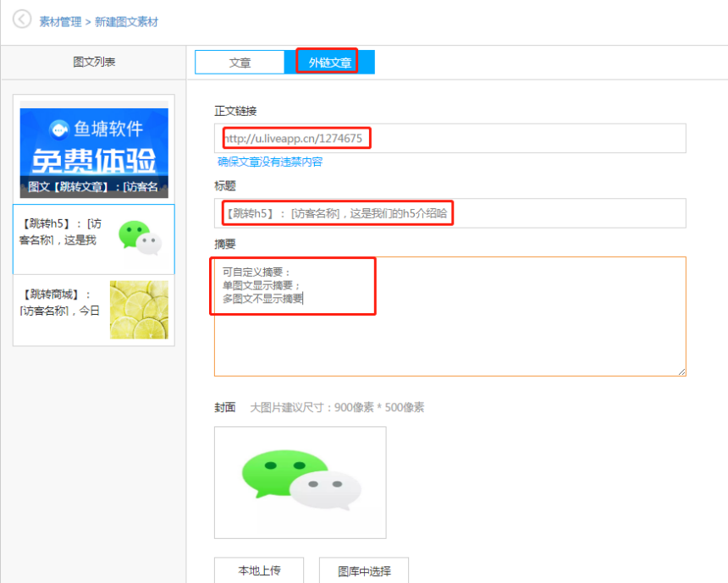Click the circular back arrow icon
The height and width of the screenshot is (583, 728).
tap(22, 19)
